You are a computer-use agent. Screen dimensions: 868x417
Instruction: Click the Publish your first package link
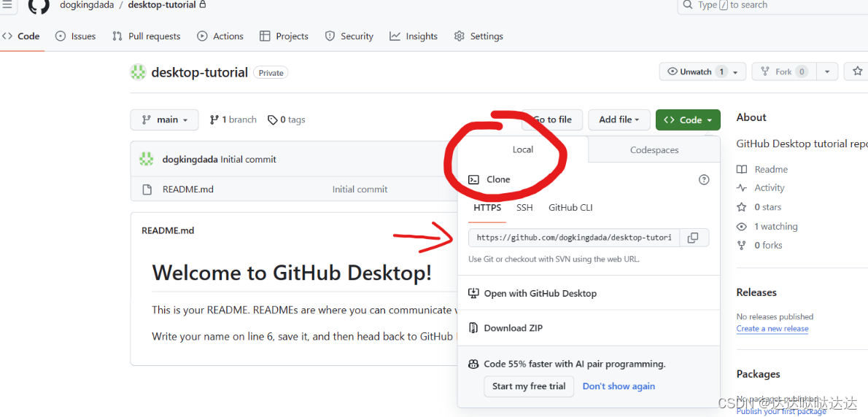[781, 411]
